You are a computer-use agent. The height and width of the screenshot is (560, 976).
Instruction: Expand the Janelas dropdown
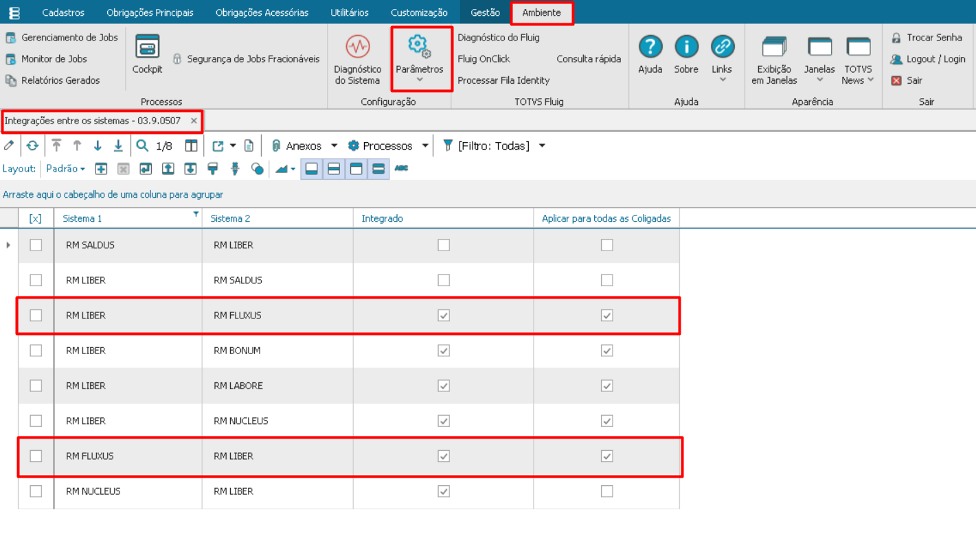click(820, 80)
